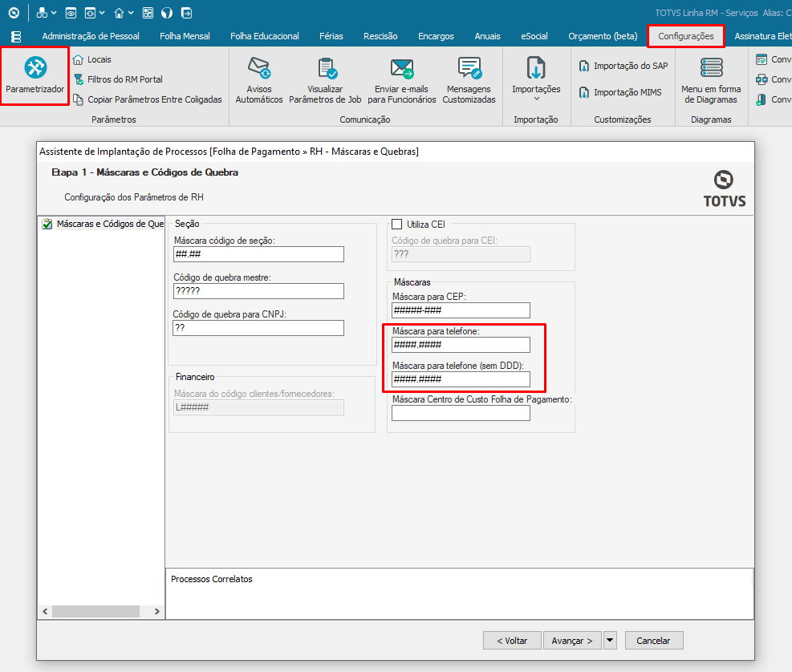Click the home icon in quick toolbar
792x672 pixels.
pyautogui.click(x=120, y=13)
